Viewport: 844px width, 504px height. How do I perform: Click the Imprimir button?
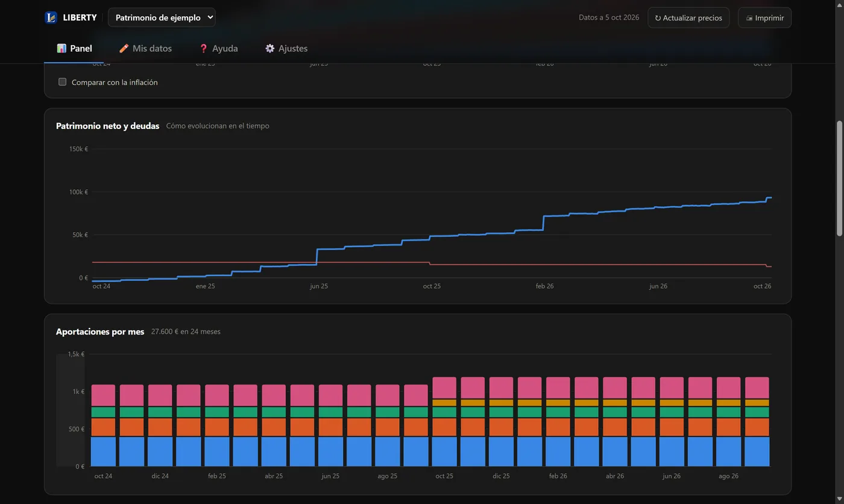764,17
